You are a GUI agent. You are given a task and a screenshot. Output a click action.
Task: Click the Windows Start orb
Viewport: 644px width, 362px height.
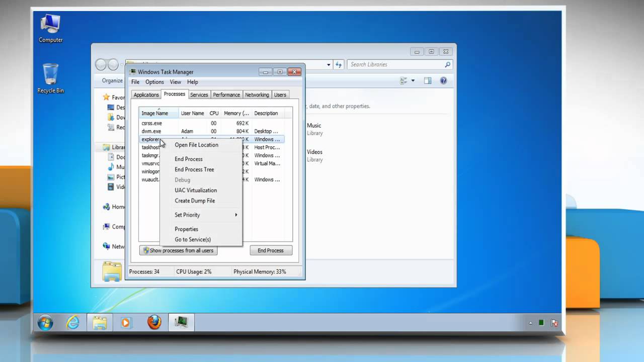pyautogui.click(x=45, y=323)
